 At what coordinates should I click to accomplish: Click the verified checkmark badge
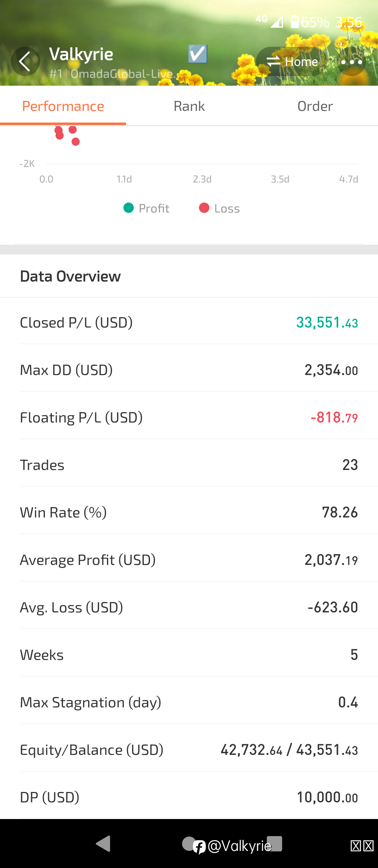pyautogui.click(x=198, y=54)
